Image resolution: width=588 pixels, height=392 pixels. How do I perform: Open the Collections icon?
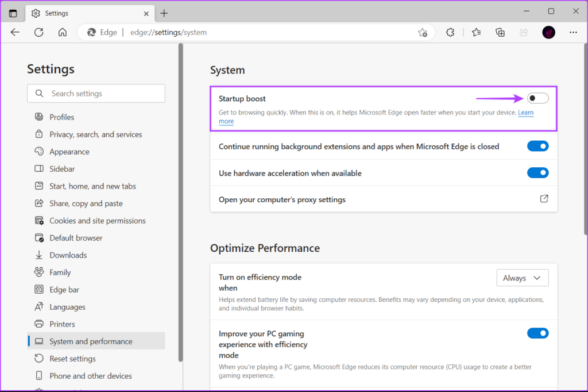[x=500, y=33]
